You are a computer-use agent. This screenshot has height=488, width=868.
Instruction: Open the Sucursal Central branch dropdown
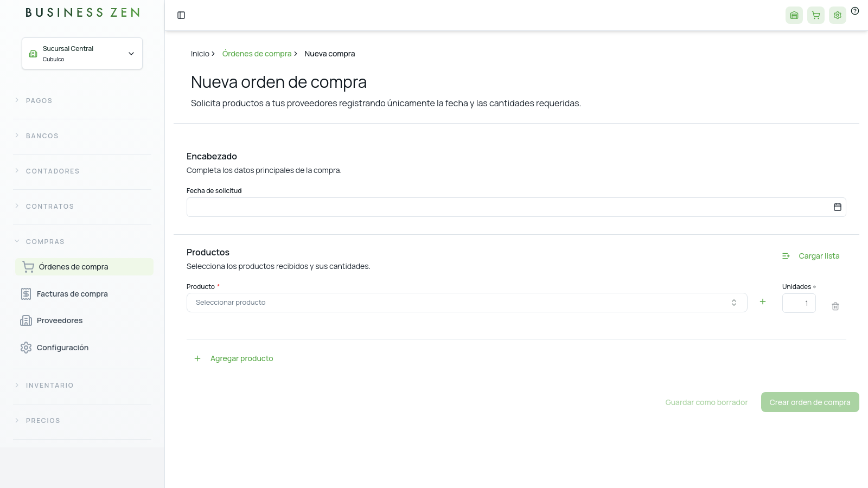82,54
